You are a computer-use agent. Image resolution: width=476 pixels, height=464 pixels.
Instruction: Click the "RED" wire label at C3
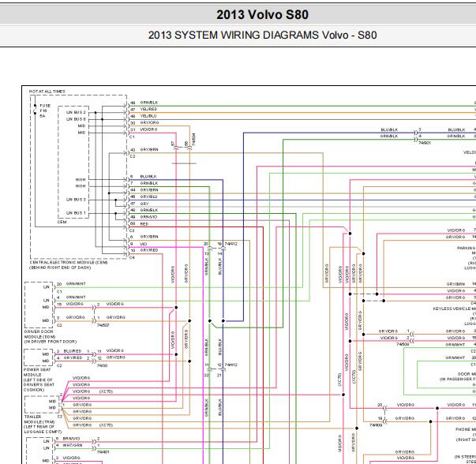pyautogui.click(x=144, y=224)
